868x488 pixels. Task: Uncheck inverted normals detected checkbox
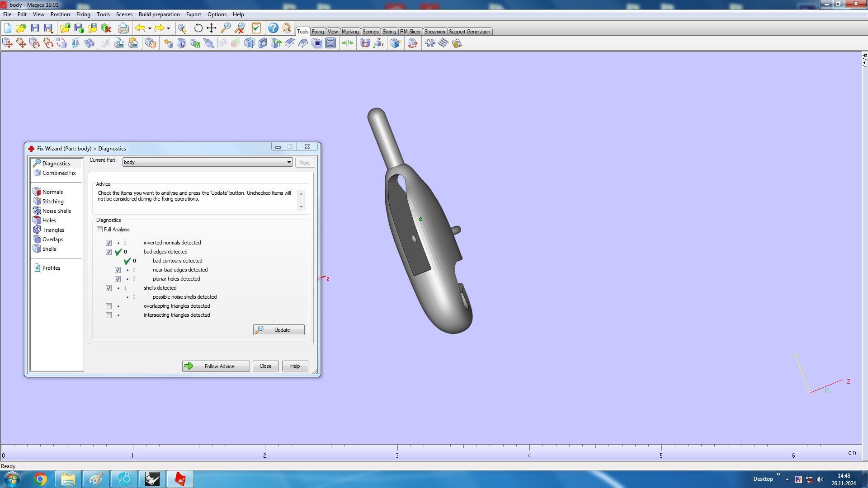tap(109, 243)
